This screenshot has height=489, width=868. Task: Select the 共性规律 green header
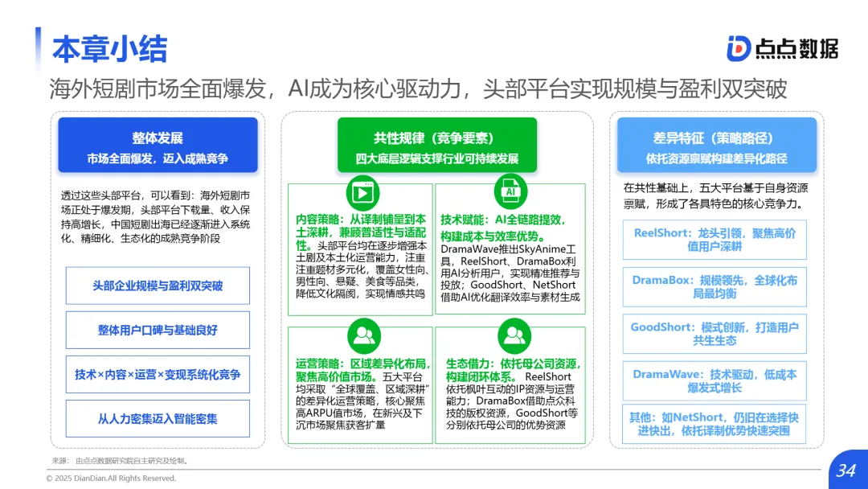437,145
